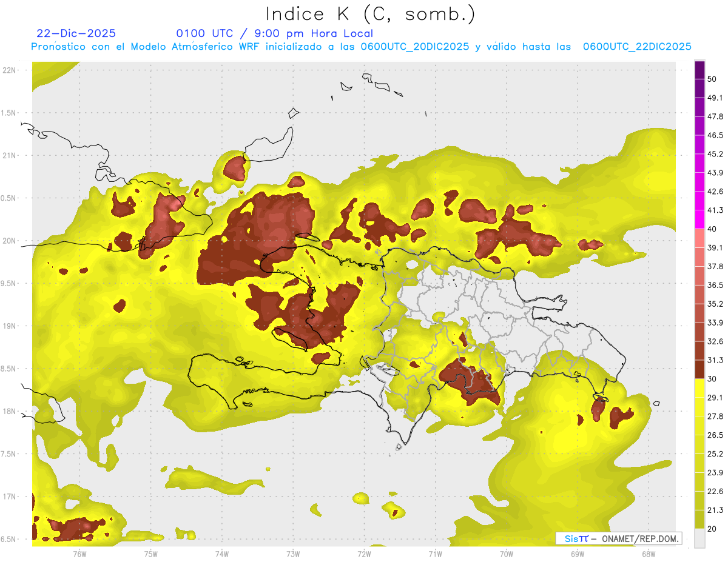Click the '17N' latitude label
The image size is (728, 562).
(x=10, y=497)
